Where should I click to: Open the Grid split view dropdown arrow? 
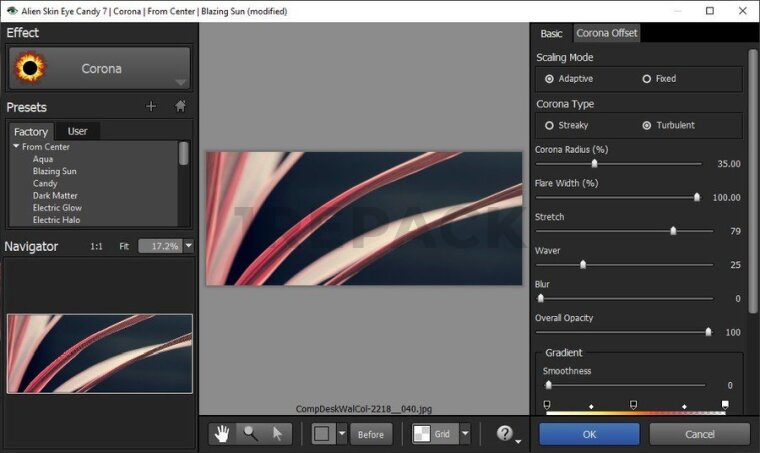(x=465, y=434)
